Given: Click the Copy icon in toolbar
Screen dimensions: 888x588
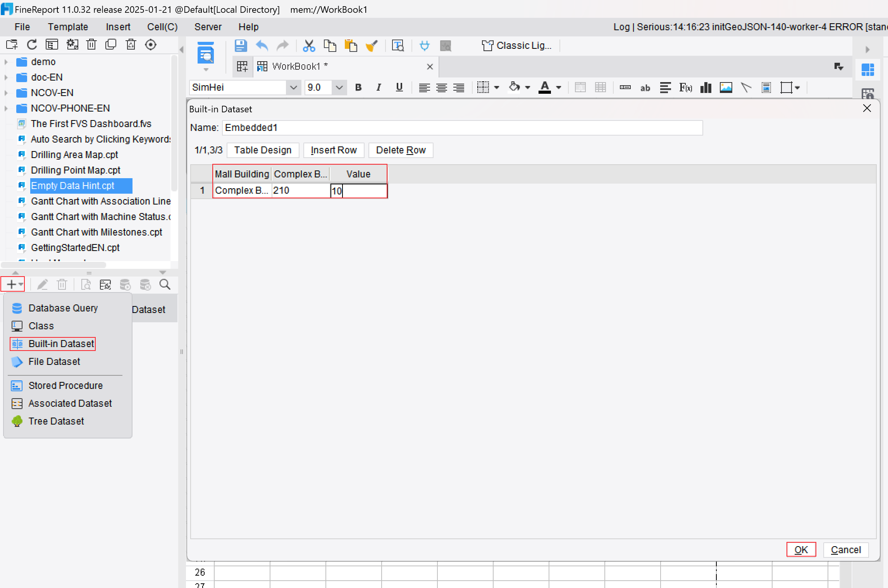Looking at the screenshot, I should click(x=330, y=46).
